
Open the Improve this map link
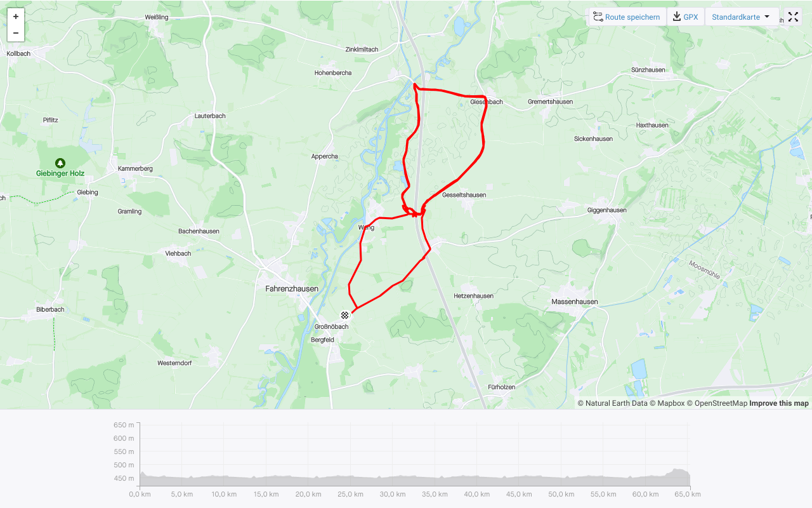tap(779, 403)
